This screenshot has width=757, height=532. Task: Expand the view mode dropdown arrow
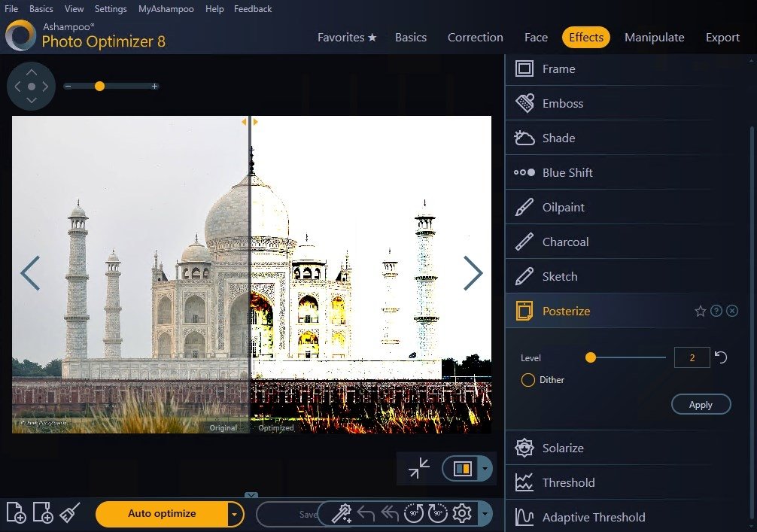[x=485, y=470]
